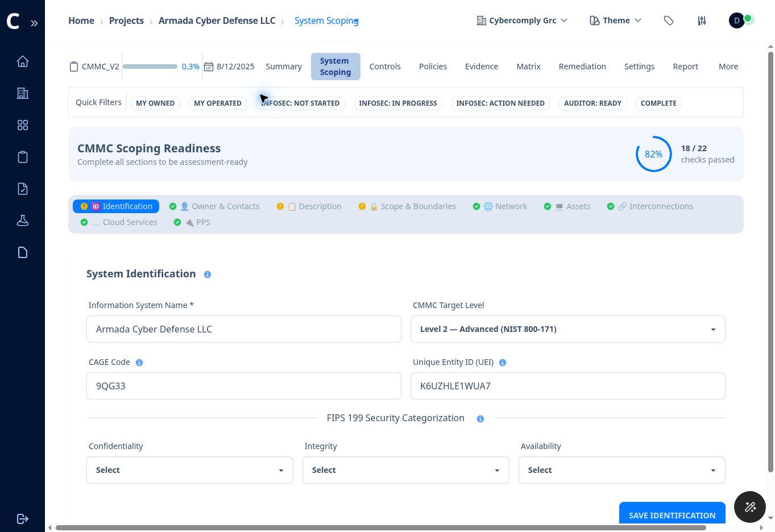Screen dimensions: 775x532
Task: Click info icon next to System Identification
Action: (208, 275)
